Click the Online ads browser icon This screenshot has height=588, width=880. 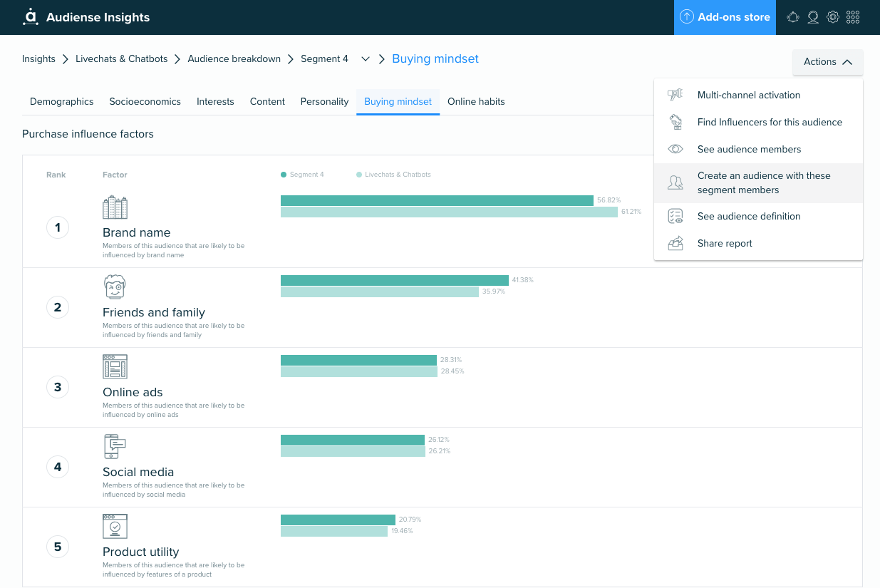click(115, 367)
